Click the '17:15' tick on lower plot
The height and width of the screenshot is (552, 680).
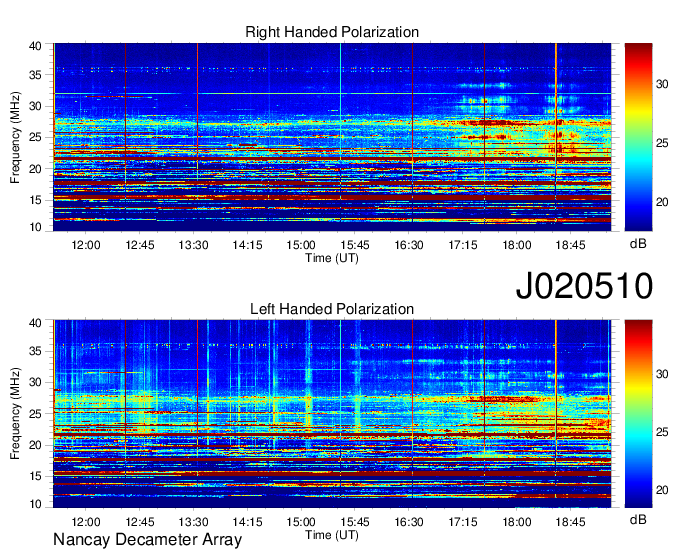463,522
